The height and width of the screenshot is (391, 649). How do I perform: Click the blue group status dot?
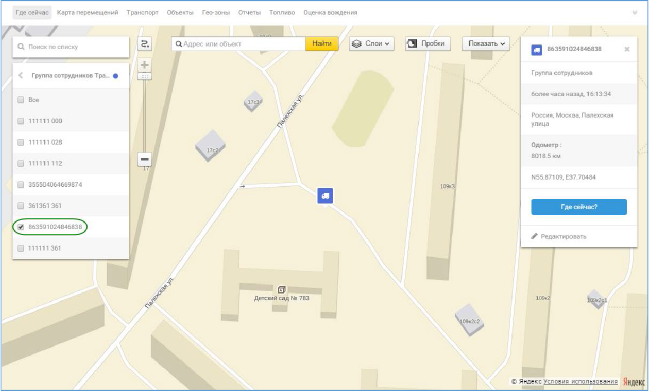115,76
